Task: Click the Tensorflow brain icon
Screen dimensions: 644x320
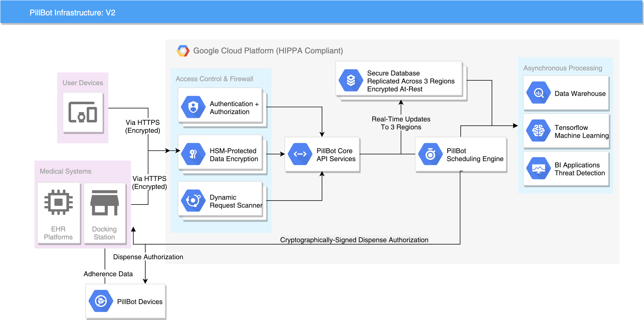Action: pos(538,130)
